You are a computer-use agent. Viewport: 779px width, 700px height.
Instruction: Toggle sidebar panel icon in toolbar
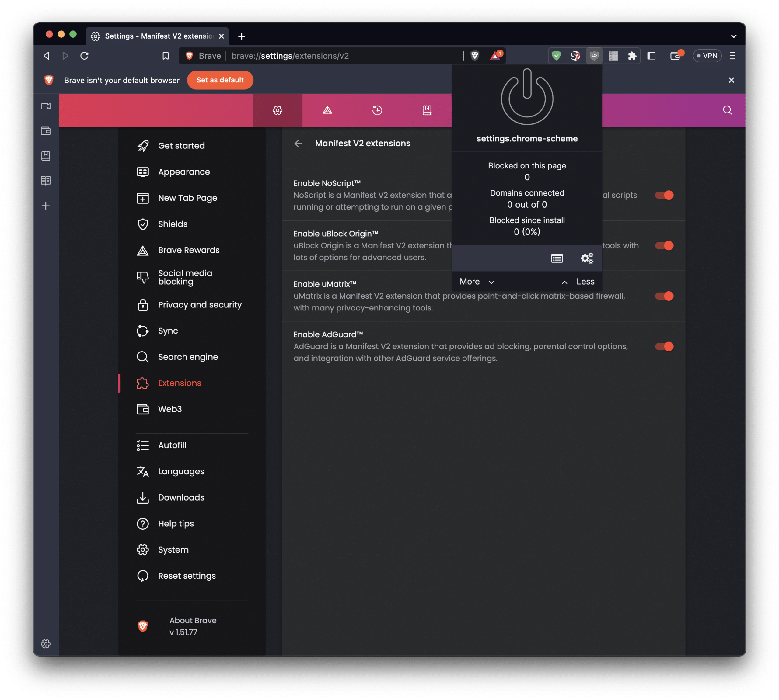tap(651, 56)
